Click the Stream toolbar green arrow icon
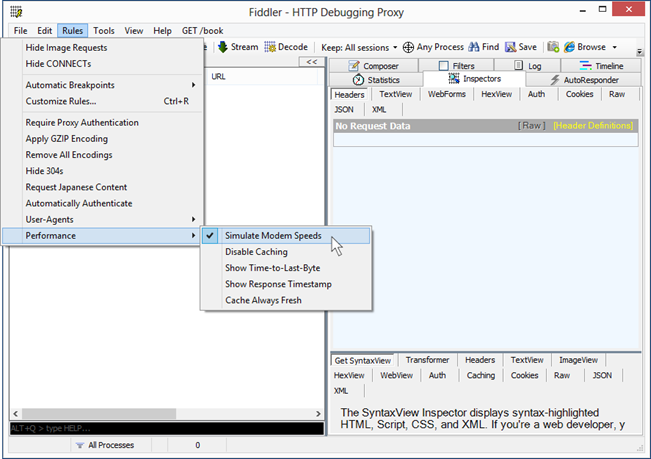Screen dimensions: 651x459 click(223, 47)
